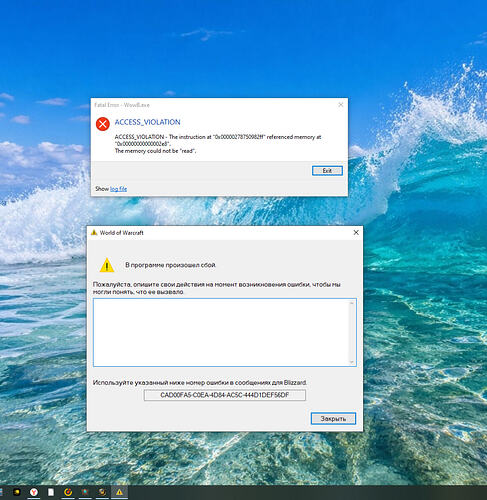
Task: Click the description box scroll down arrow
Action: (x=351, y=362)
